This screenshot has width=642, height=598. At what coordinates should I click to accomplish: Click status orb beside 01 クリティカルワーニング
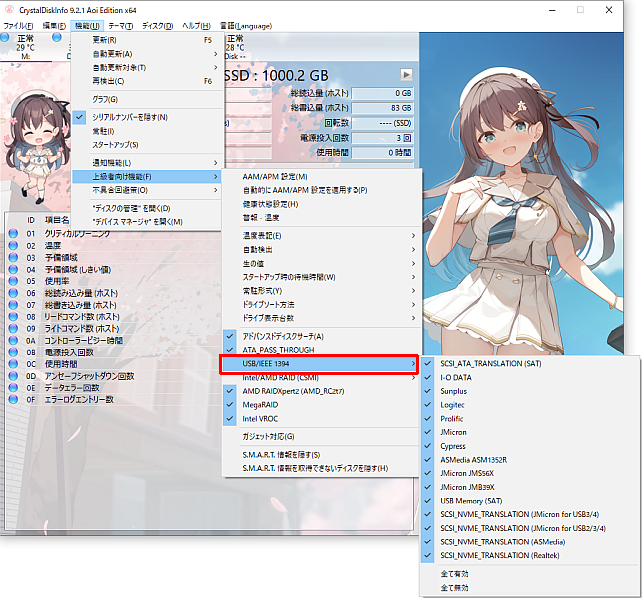pos(13,233)
